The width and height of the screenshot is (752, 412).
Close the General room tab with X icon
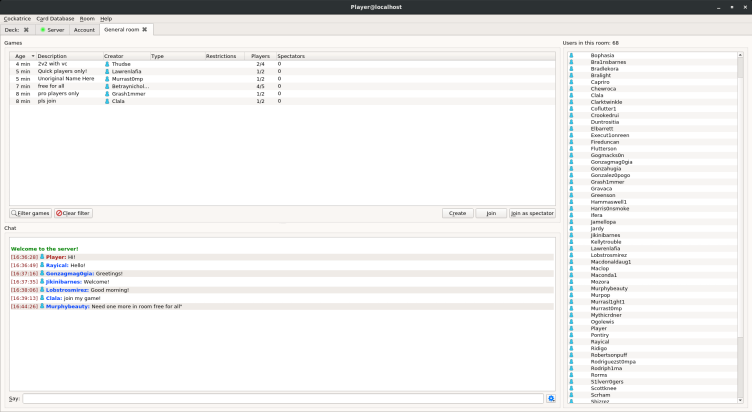(144, 30)
